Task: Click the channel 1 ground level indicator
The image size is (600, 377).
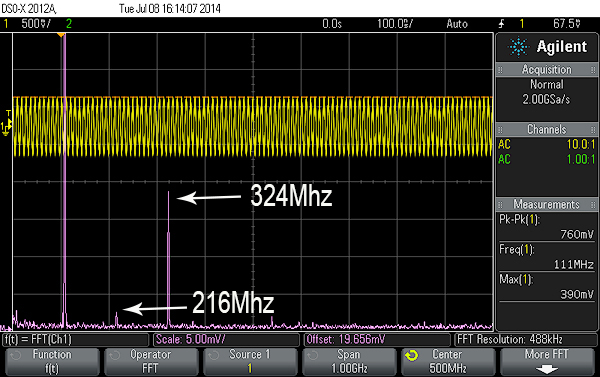Action: tap(5, 129)
